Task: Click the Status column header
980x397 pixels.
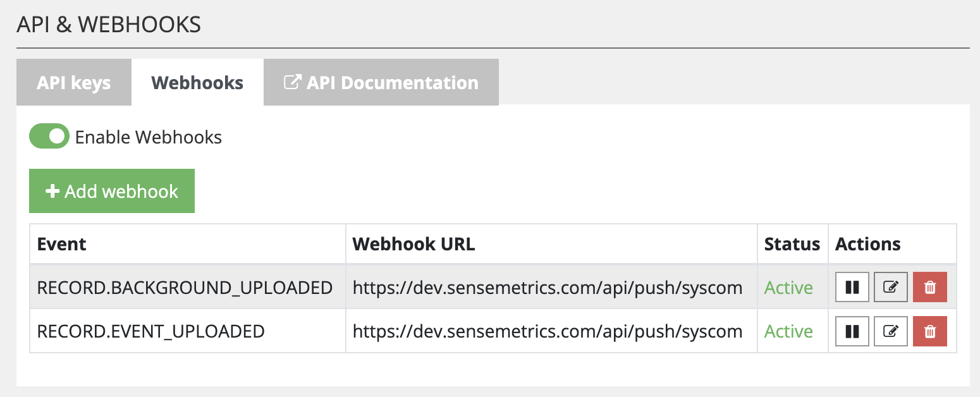Action: point(792,244)
